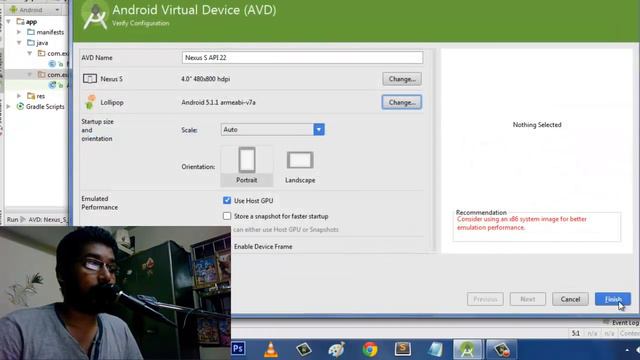
Task: Open the Camtasia taskbar icon beside VLC
Action: (304, 349)
